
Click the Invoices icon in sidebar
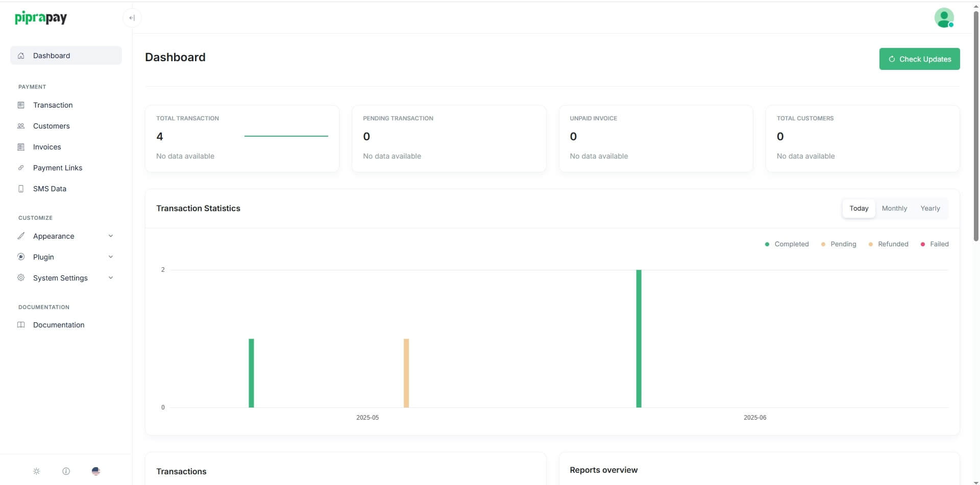tap(21, 147)
